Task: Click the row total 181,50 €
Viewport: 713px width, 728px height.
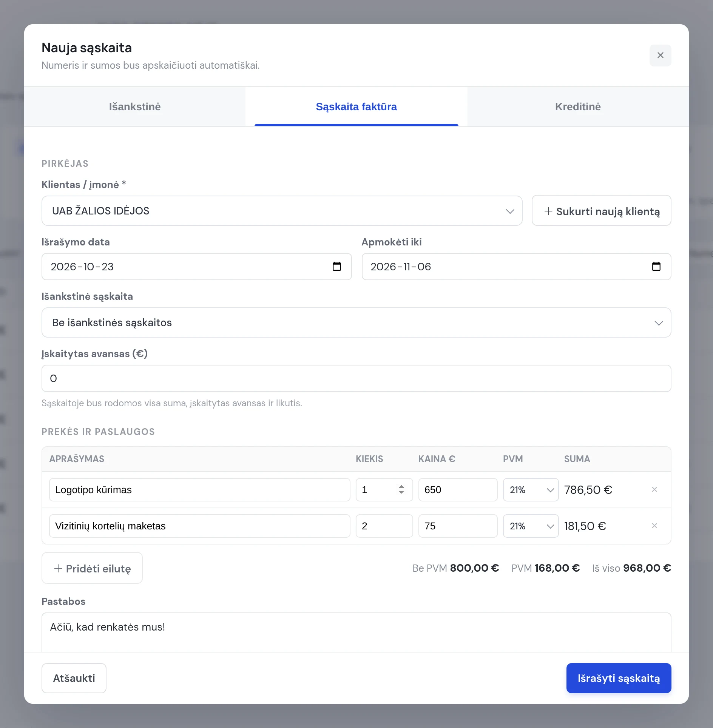Action: (585, 526)
